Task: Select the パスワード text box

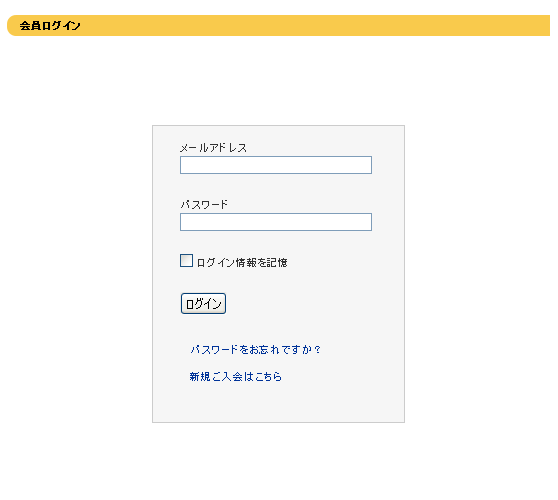Action: [276, 222]
